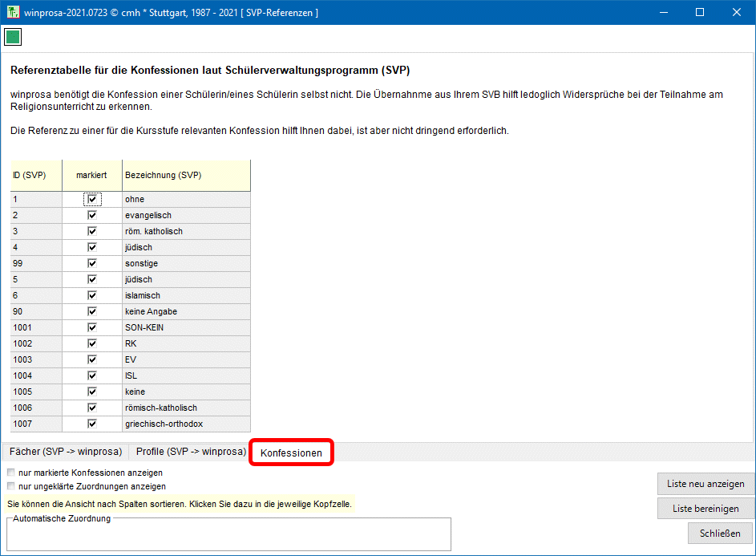Select the Konfessionen tab
The width and height of the screenshot is (756, 556).
coord(291,453)
